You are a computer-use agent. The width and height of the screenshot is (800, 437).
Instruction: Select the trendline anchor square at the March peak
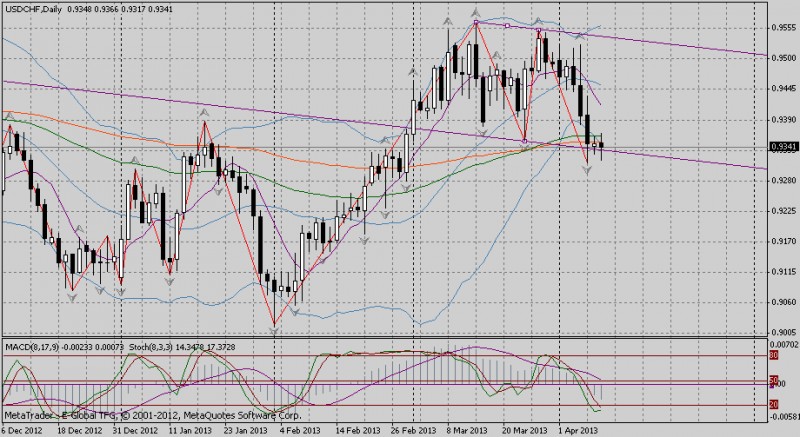(477, 22)
